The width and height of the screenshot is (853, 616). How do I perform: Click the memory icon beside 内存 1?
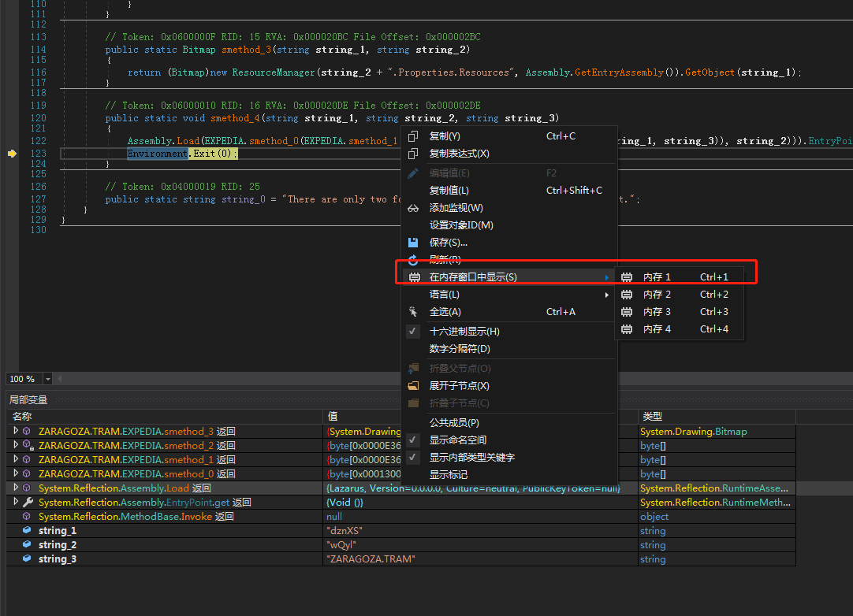(x=627, y=277)
